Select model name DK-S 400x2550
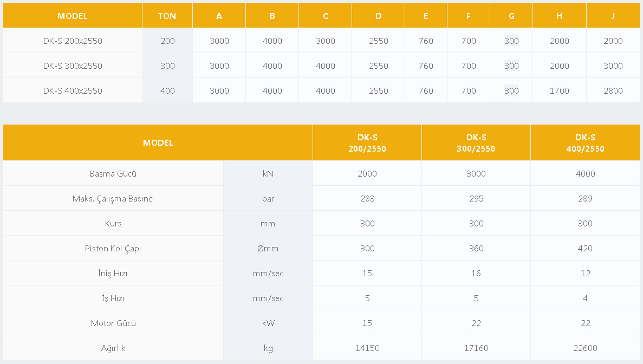The width and height of the screenshot is (643, 364). (73, 91)
